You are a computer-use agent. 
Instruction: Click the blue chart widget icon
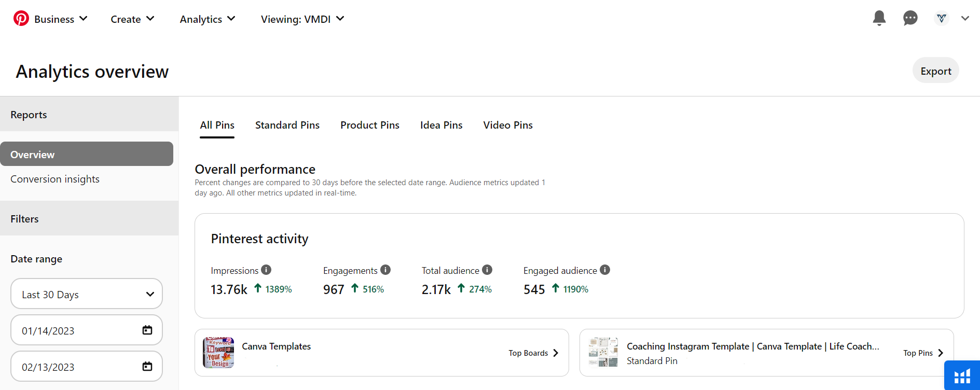click(x=962, y=375)
